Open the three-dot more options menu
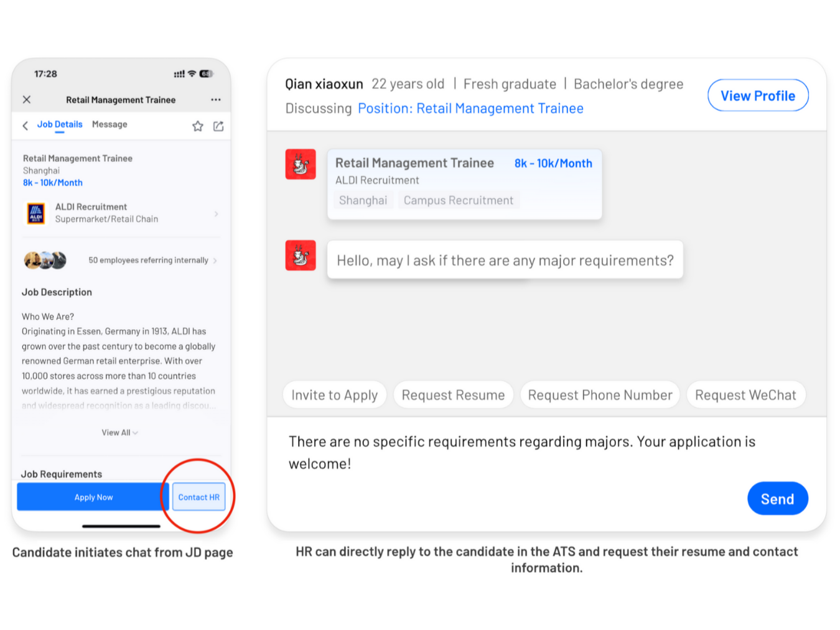The width and height of the screenshot is (840, 630). click(215, 100)
